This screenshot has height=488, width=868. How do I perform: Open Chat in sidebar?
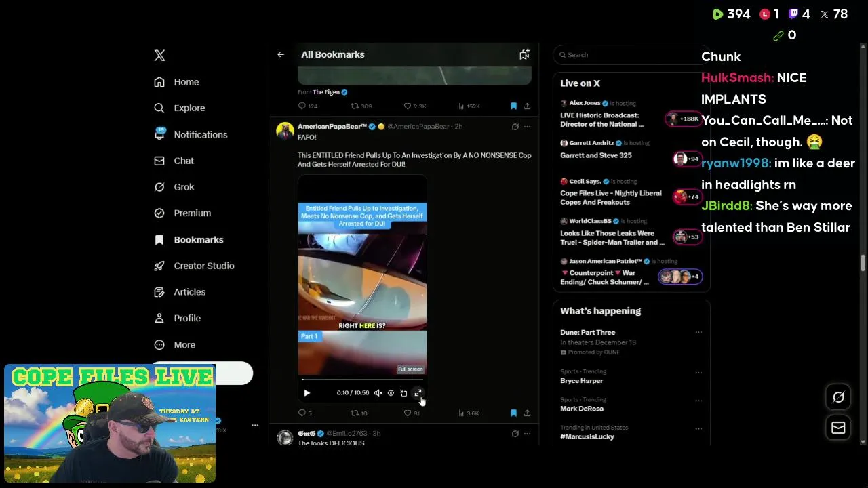click(174, 161)
